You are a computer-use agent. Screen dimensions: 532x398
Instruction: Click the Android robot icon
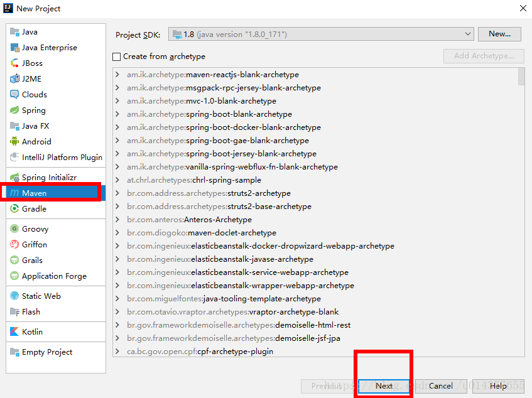pyautogui.click(x=14, y=141)
